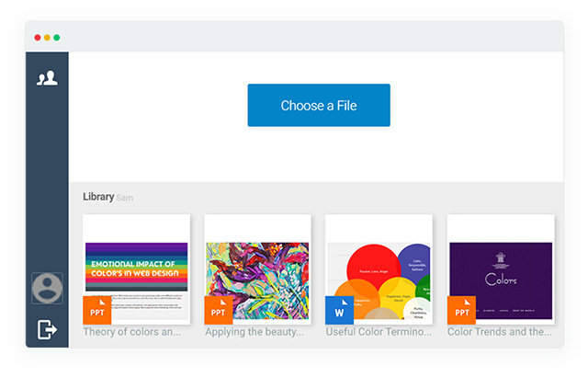Open the contacts people icon in sidebar
This screenshot has width=588, height=377.
[x=47, y=78]
